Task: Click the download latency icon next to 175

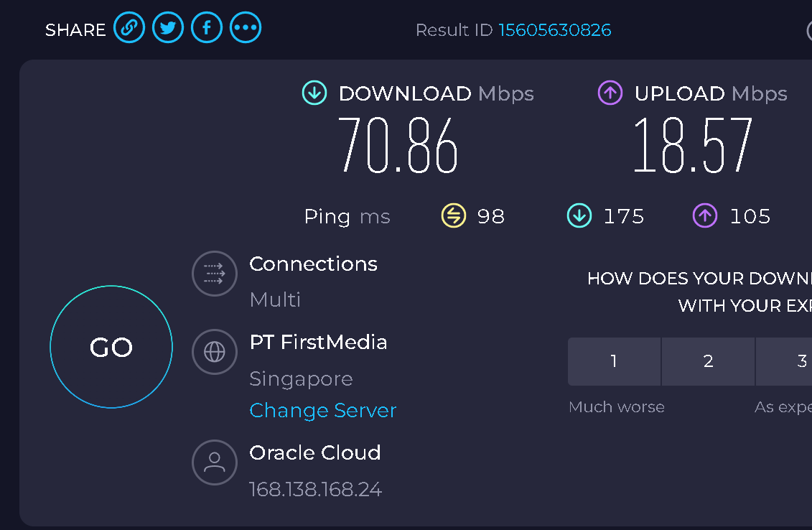Action: point(579,215)
